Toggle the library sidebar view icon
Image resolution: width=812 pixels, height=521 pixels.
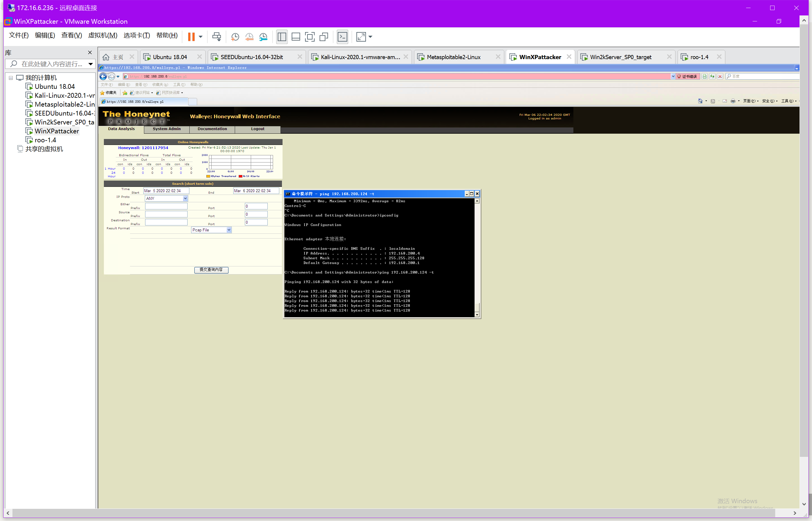click(282, 37)
